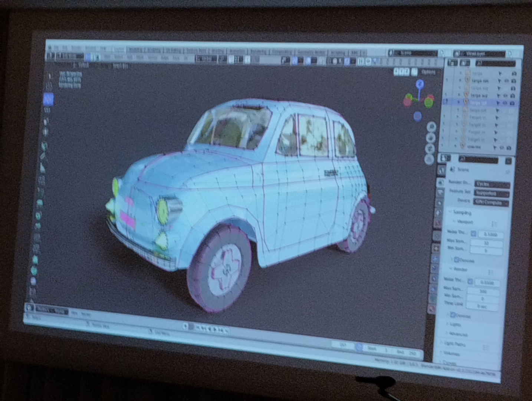The width and height of the screenshot is (532, 401).
Task: Toggle perspective/orthographic grid navigation button
Action: [x=429, y=159]
